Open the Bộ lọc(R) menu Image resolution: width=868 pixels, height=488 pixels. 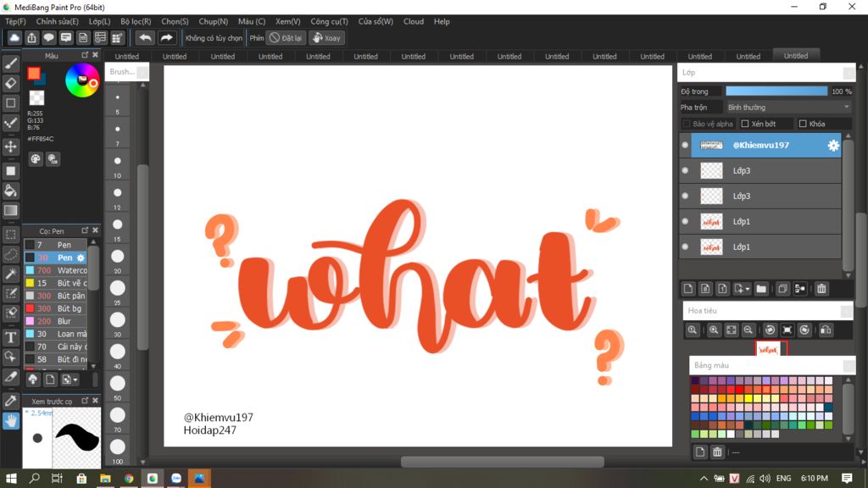(x=136, y=21)
